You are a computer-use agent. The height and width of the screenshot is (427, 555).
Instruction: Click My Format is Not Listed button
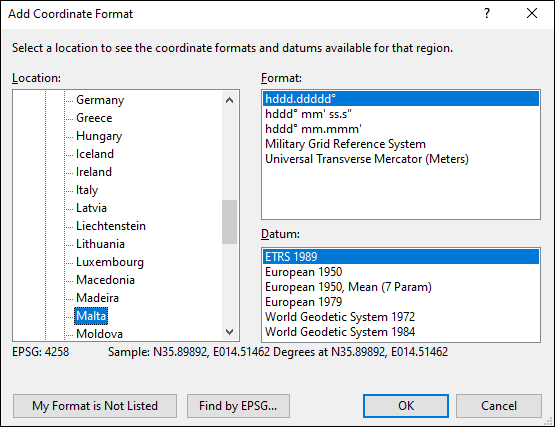click(95, 406)
